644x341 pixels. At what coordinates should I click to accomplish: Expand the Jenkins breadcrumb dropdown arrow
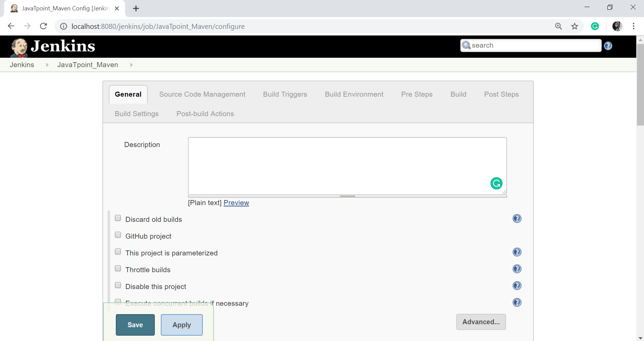coord(47,65)
